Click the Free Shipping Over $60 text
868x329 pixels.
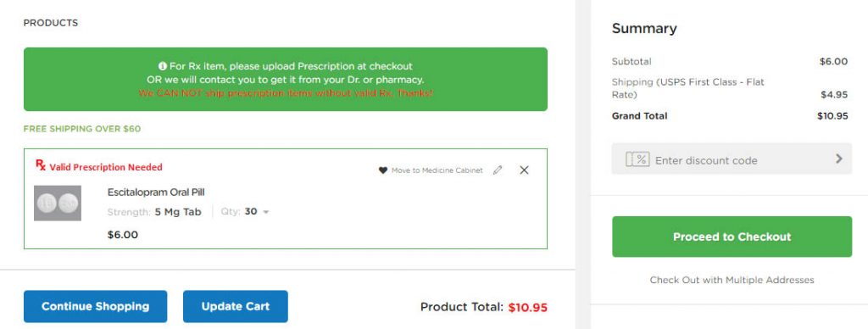point(82,129)
